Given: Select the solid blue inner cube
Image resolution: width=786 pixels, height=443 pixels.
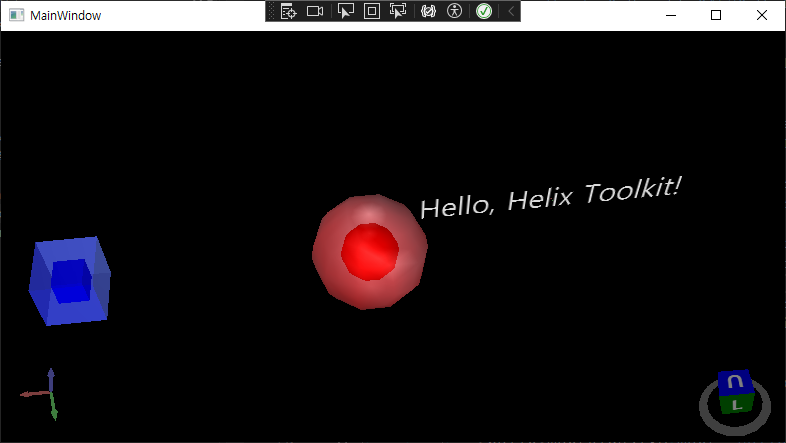Looking at the screenshot, I should coord(71,281).
